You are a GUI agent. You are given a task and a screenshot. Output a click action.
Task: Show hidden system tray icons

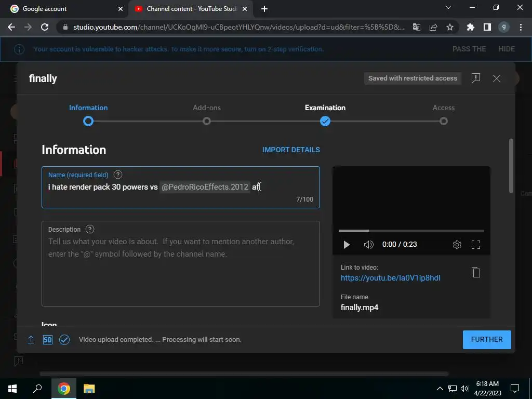point(440,389)
